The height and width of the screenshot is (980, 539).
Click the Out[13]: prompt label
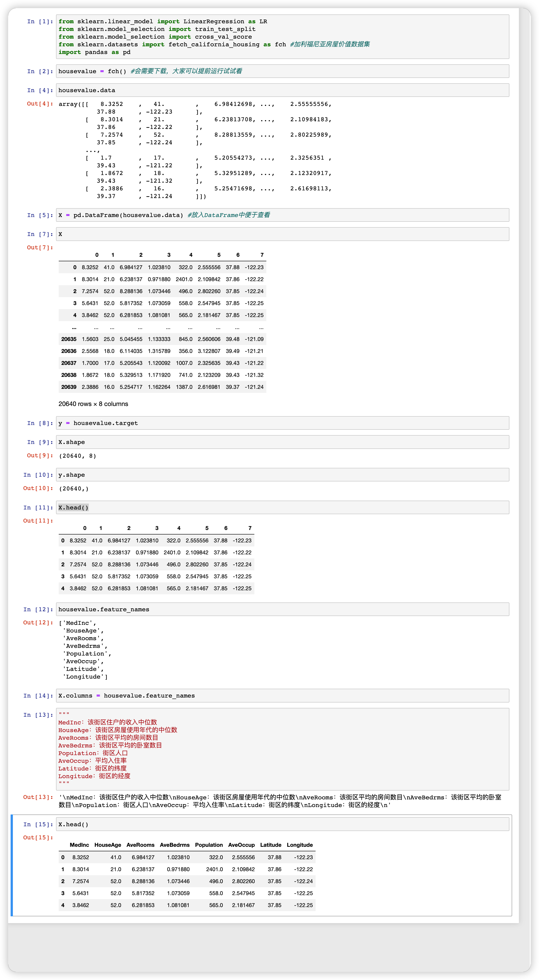38,797
